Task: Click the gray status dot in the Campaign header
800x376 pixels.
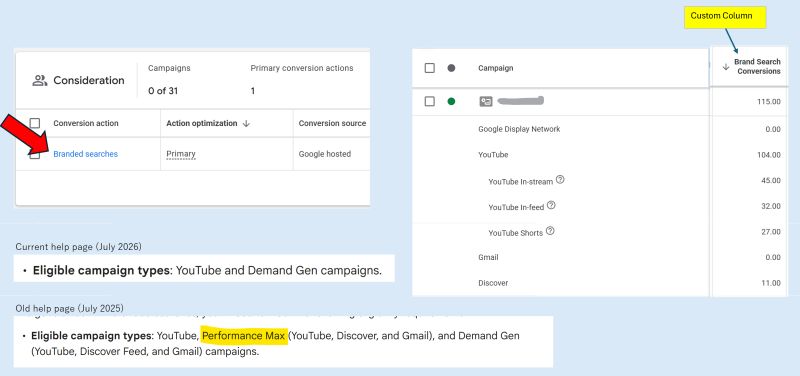Action: coord(451,68)
